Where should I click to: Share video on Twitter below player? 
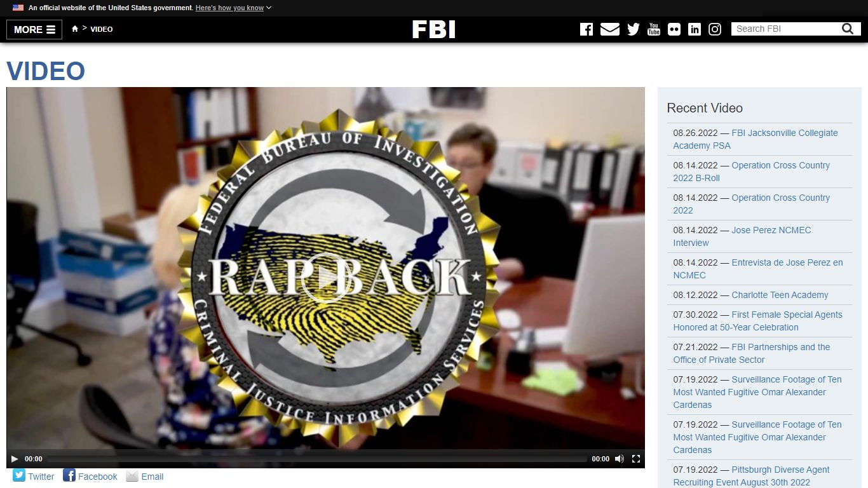34,476
